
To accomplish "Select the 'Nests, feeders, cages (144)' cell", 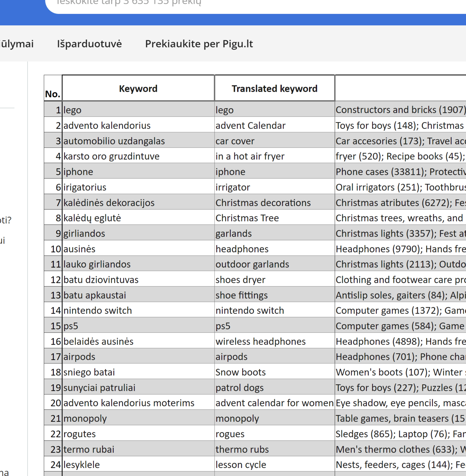I will tap(401, 464).
